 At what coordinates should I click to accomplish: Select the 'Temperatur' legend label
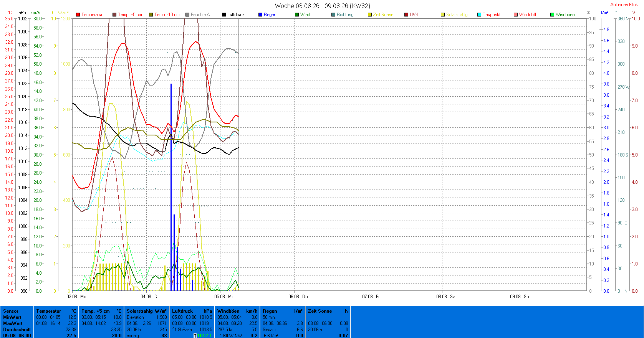pos(92,15)
